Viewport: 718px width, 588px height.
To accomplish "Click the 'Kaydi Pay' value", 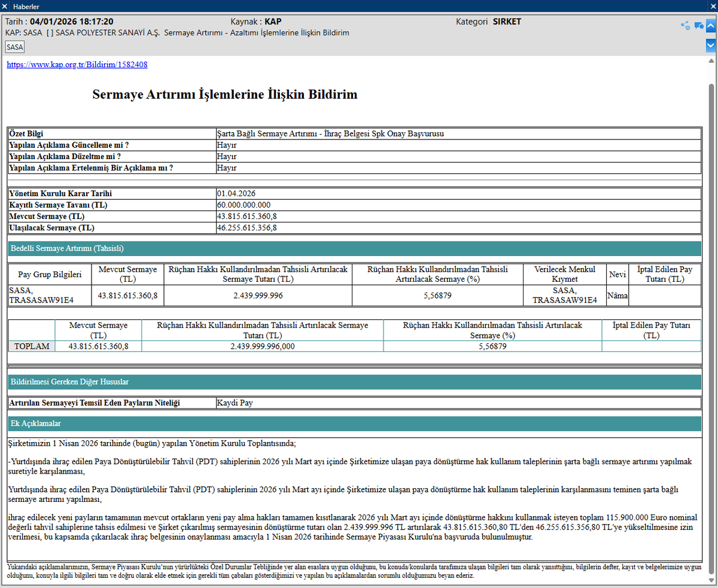I will 235,403.
